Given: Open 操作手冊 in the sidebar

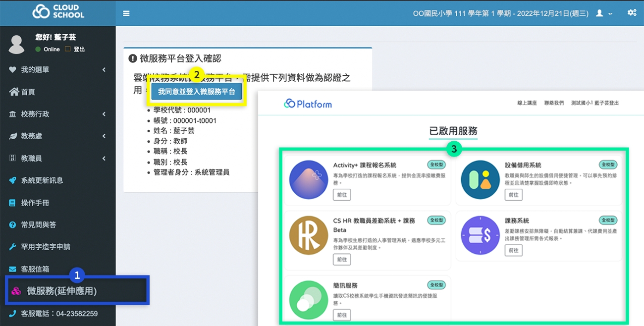Looking at the screenshot, I should click(x=35, y=203).
